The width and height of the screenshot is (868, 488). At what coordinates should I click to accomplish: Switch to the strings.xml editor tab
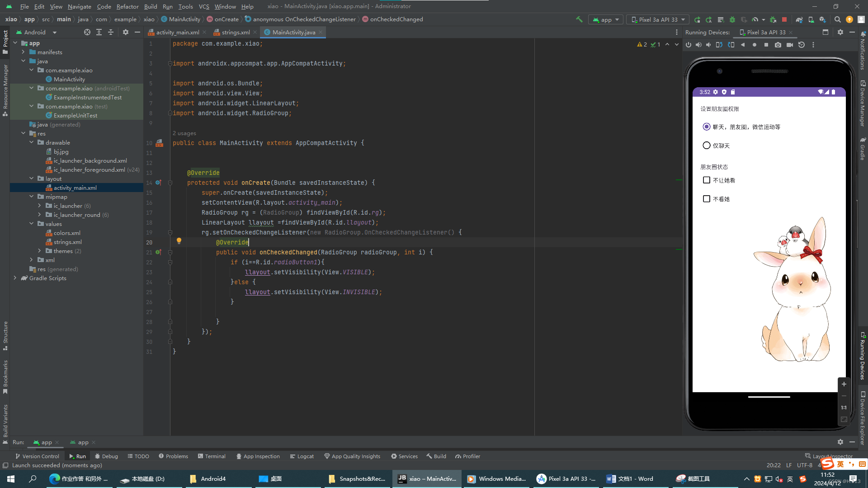[235, 32]
